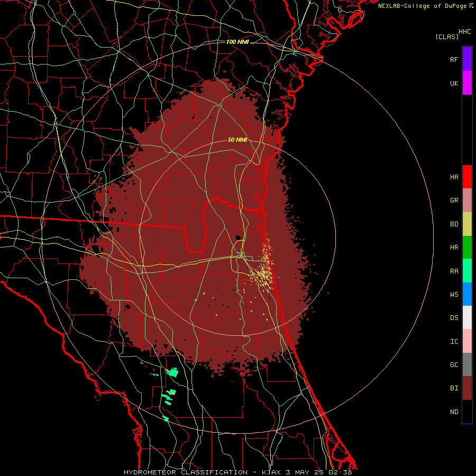Click the [CLAS] units label

447,36
